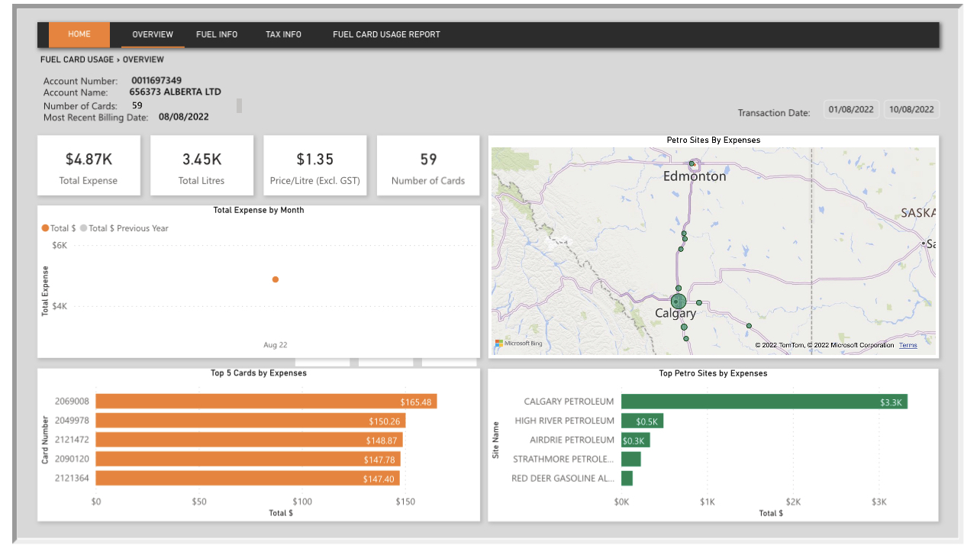Click the Terms link on the map
Screen dimensions: 980x555
(x=907, y=345)
